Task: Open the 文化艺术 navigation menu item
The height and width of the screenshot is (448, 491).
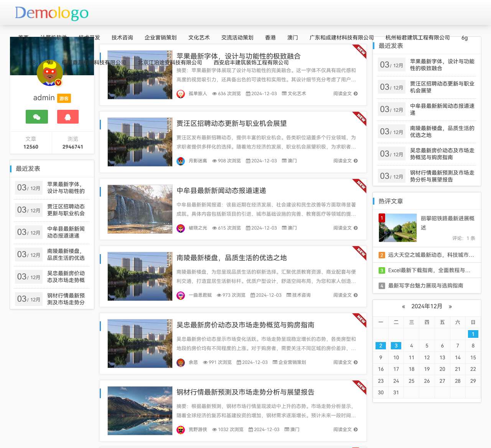Action: point(199,38)
